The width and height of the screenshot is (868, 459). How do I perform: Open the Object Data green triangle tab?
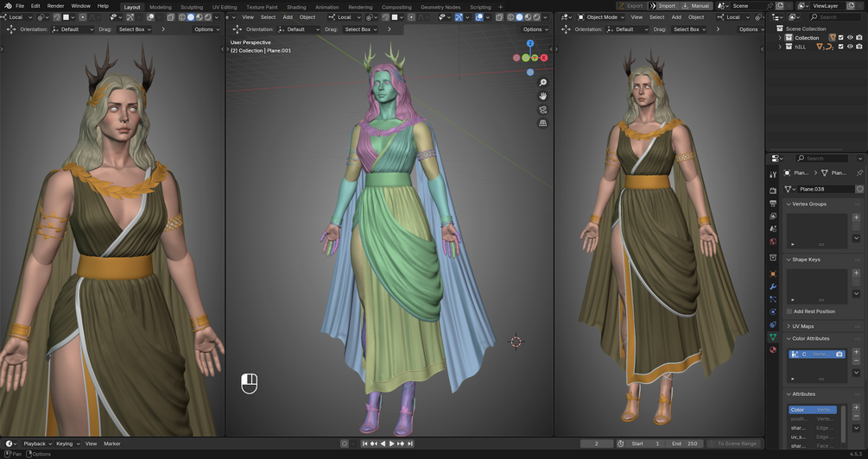pos(773,336)
